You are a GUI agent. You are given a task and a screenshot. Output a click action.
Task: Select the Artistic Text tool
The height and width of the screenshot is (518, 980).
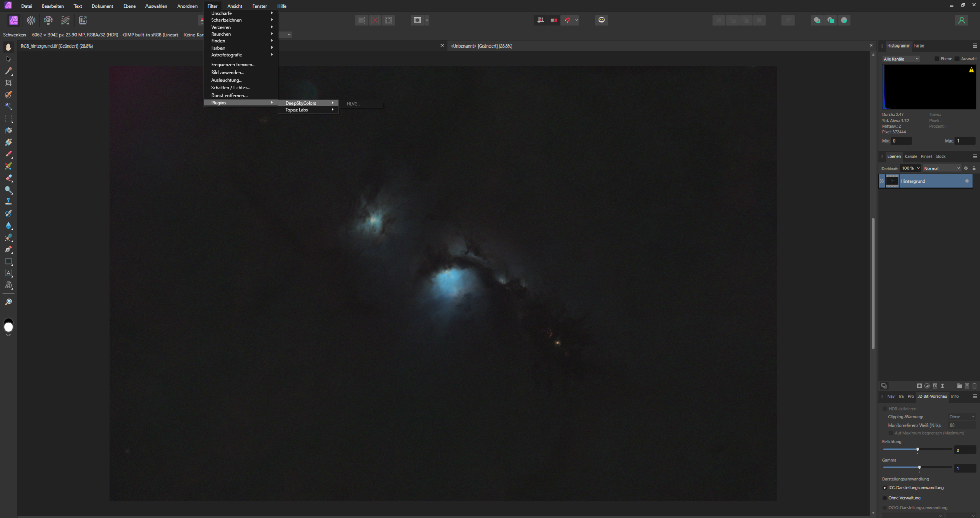click(x=8, y=273)
